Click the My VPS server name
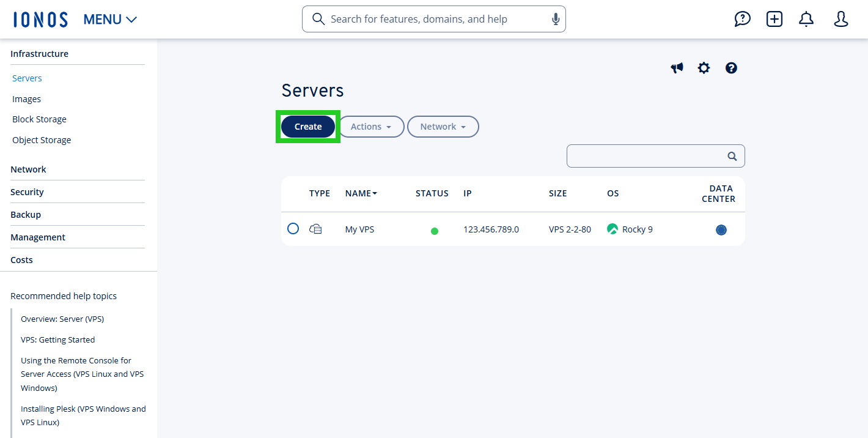 tap(359, 229)
